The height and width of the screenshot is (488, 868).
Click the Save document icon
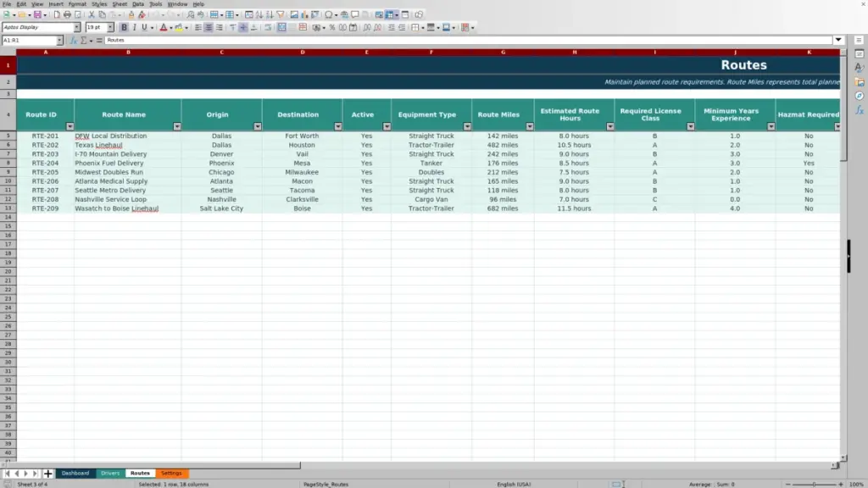[37, 15]
